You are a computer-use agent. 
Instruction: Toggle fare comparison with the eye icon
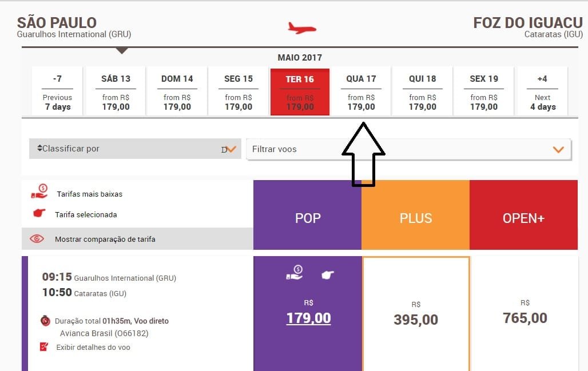pos(37,239)
